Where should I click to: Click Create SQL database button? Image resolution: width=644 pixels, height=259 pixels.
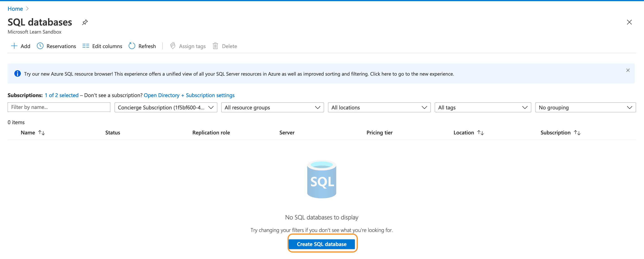point(322,244)
